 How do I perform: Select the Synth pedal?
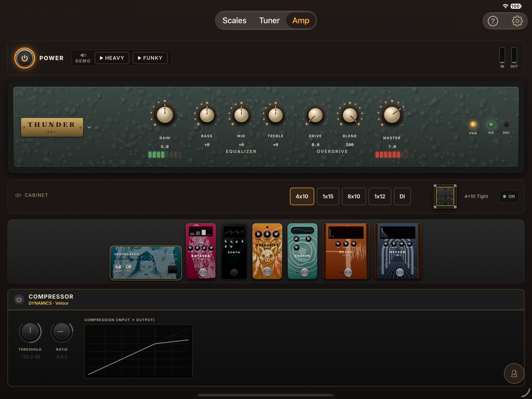[234, 251]
